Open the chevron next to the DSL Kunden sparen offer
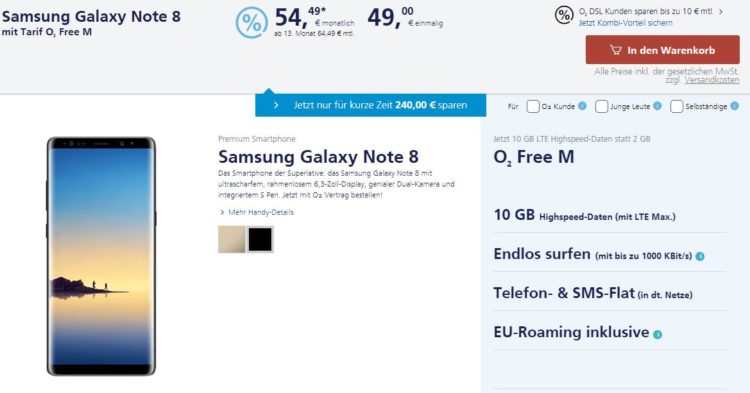 [721, 11]
